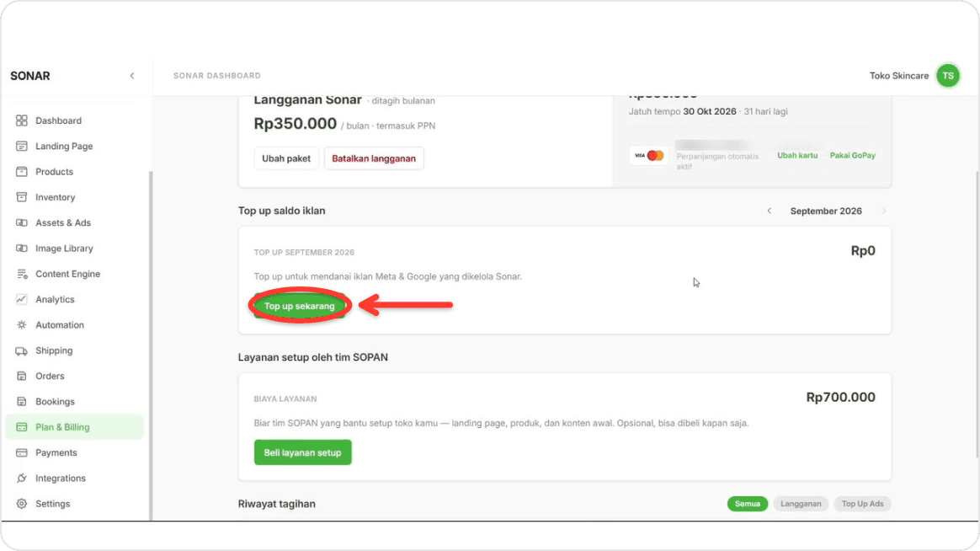The image size is (980, 551).
Task: Go to next month after September 2026
Action: coord(884,211)
